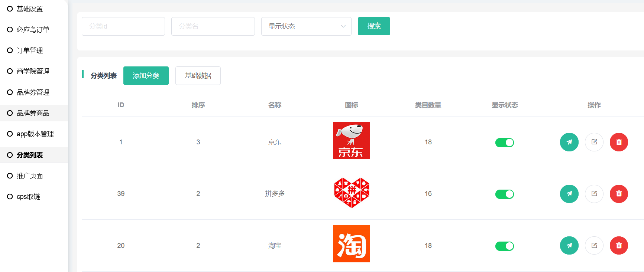Select 分类列表 in the sidebar
This screenshot has height=272, width=644.
click(x=34, y=155)
